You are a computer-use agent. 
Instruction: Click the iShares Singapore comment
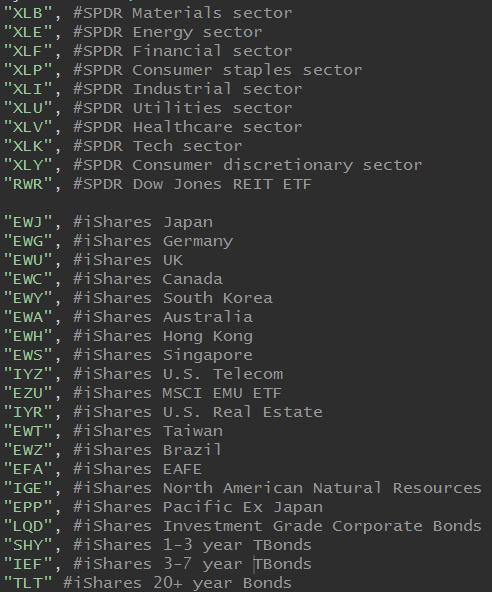163,355
